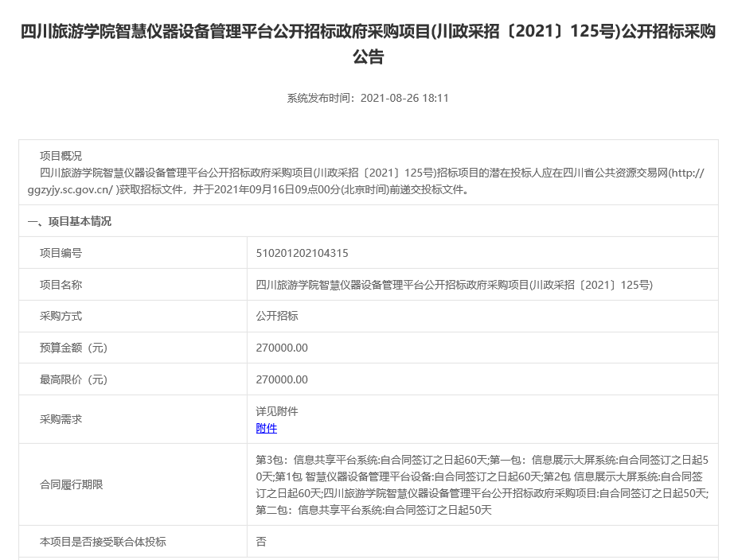This screenshot has height=560, width=734.
Task: Select the 公开招标 value
Action: tap(277, 317)
